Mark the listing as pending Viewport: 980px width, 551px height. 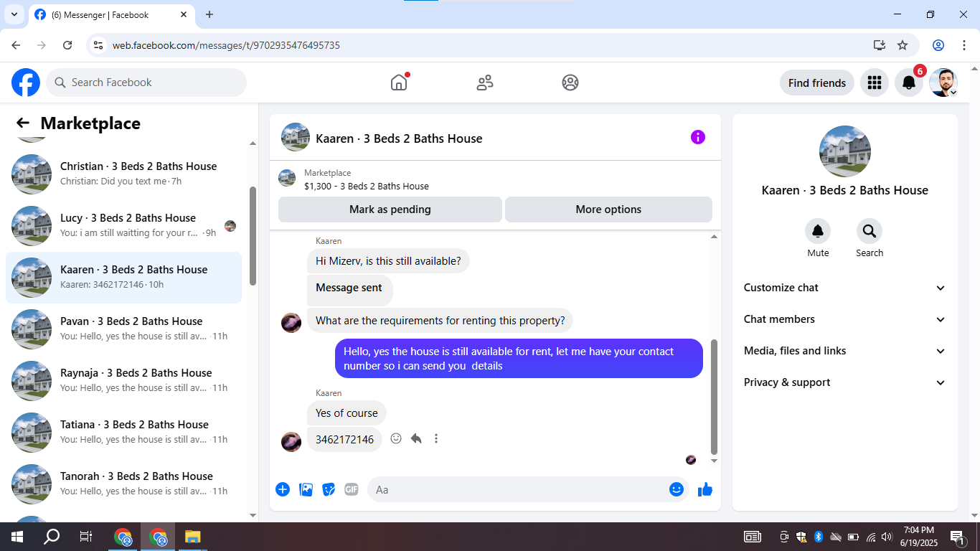click(x=390, y=209)
